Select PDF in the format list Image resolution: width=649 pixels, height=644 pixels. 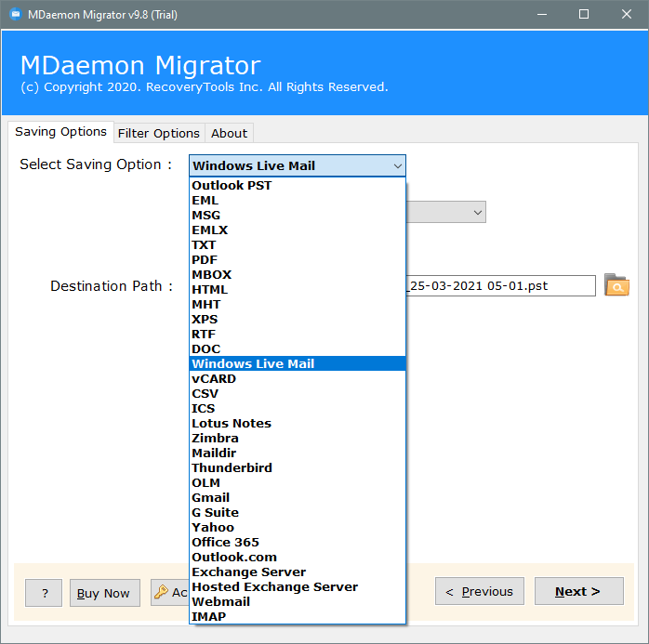pyautogui.click(x=298, y=260)
